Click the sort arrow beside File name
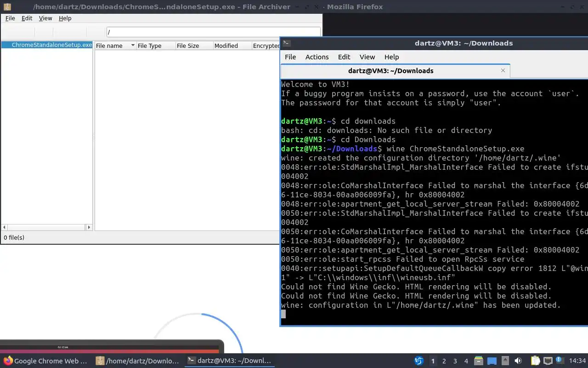The width and height of the screenshot is (588, 368). (x=133, y=46)
